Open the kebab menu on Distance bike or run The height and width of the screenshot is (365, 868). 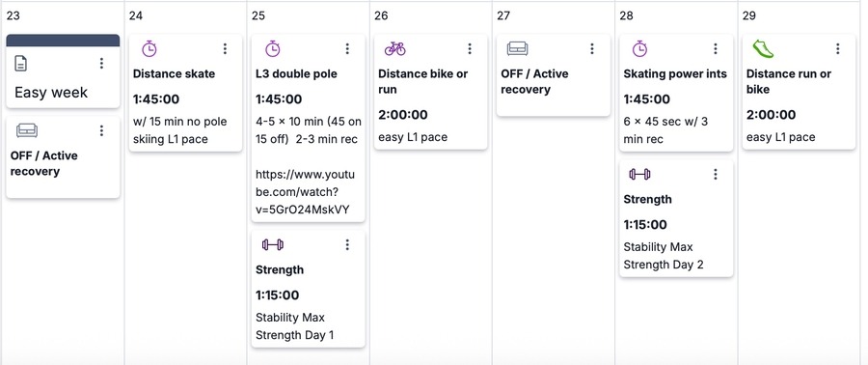470,48
